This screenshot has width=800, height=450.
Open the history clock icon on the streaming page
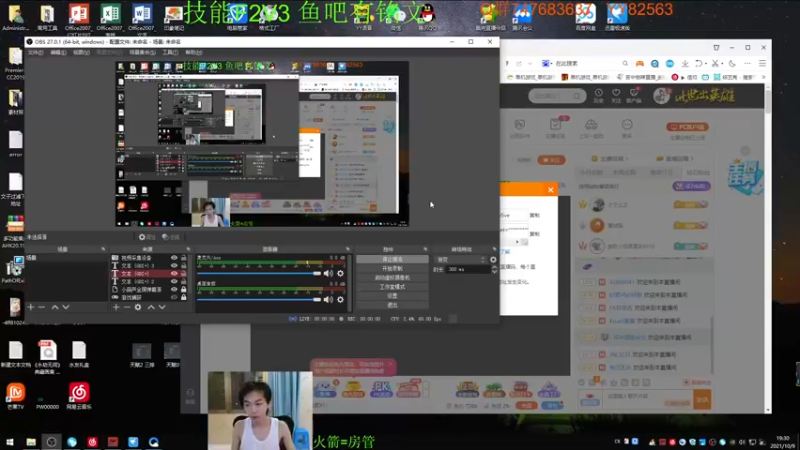pos(598,95)
